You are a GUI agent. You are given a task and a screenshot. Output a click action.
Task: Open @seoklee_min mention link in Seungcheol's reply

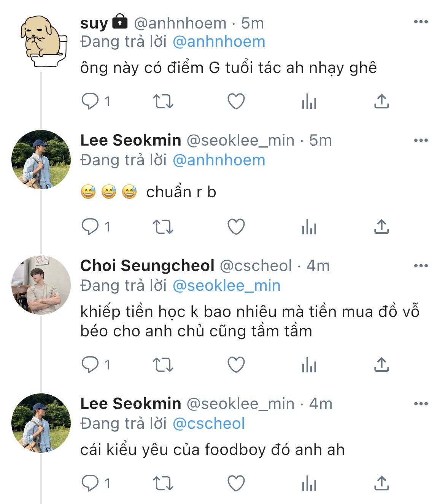point(227,285)
